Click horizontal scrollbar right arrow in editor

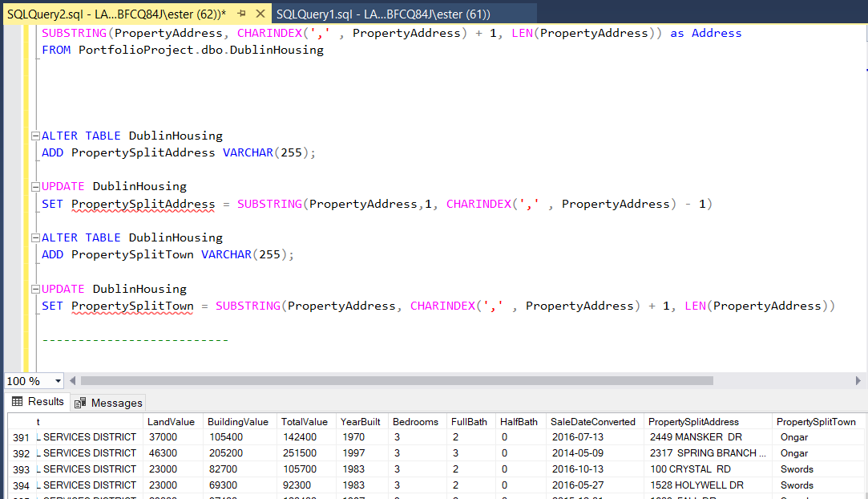click(x=858, y=381)
